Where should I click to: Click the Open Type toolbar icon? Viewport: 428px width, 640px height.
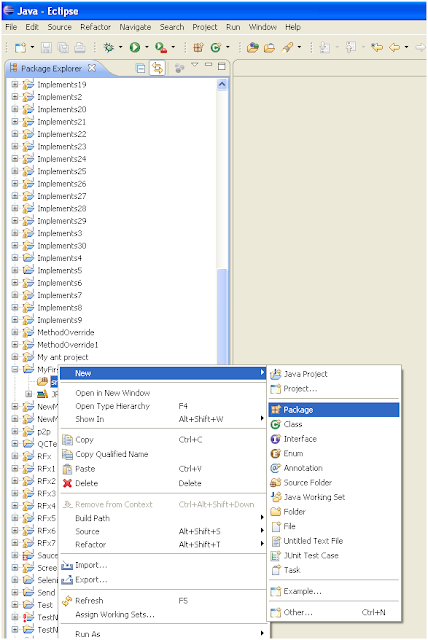coord(253,48)
